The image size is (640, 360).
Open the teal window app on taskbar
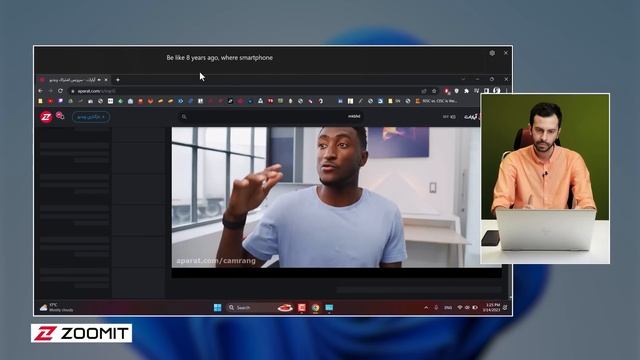coord(329,307)
